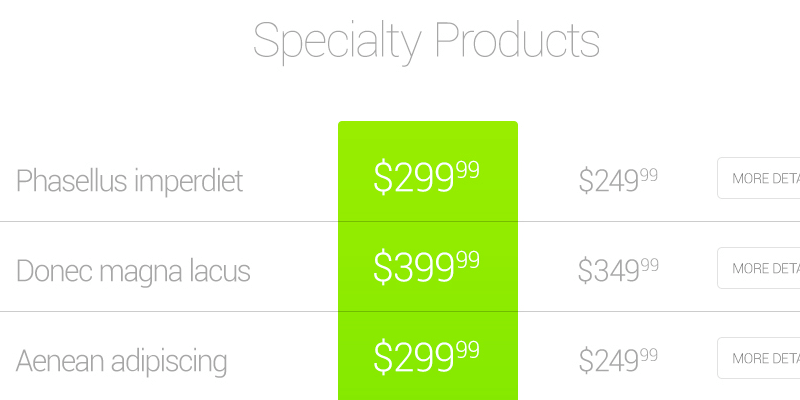This screenshot has height=400, width=800.
Task: Click the superscript 99 on the grey $349 price
Action: coord(649,265)
